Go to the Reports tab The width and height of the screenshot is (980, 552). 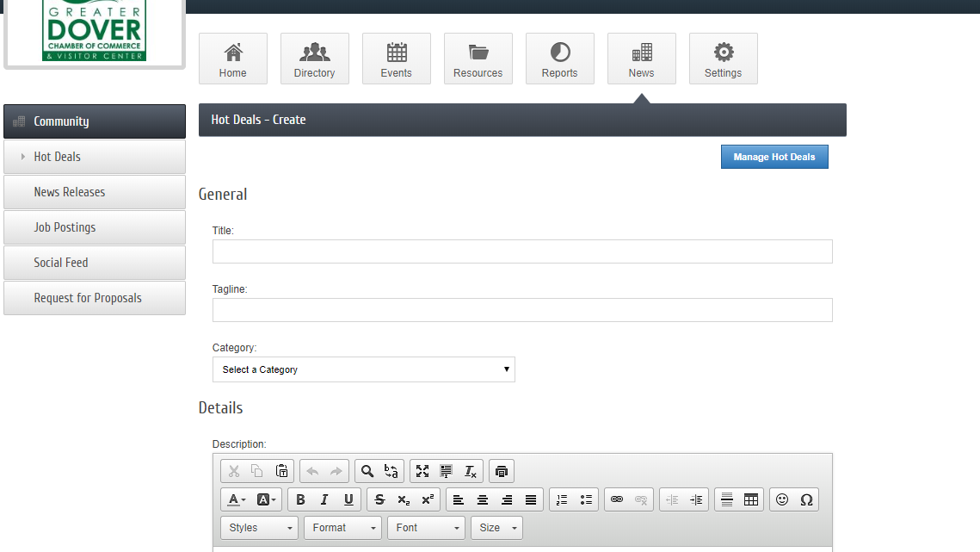click(559, 59)
